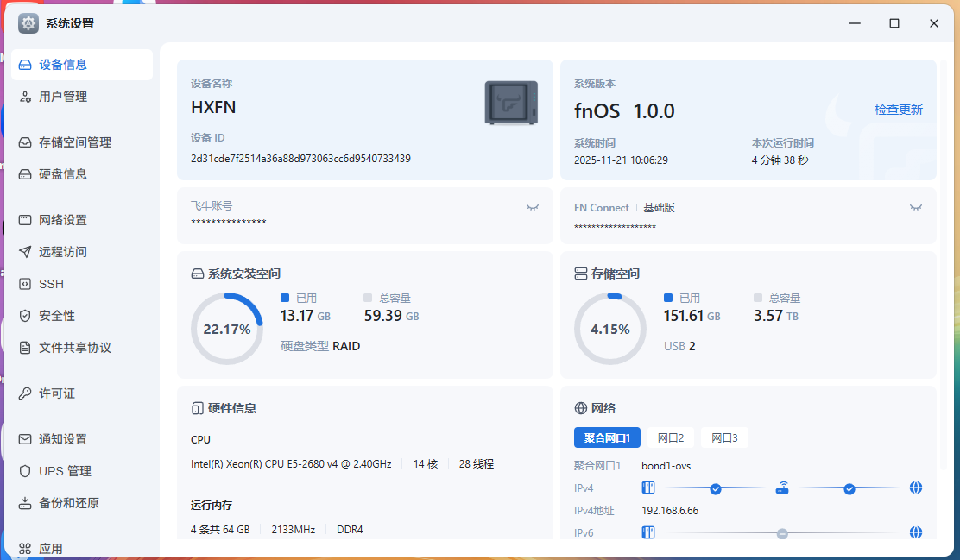
Task: Click second IPv4 connection check mark
Action: click(849, 488)
